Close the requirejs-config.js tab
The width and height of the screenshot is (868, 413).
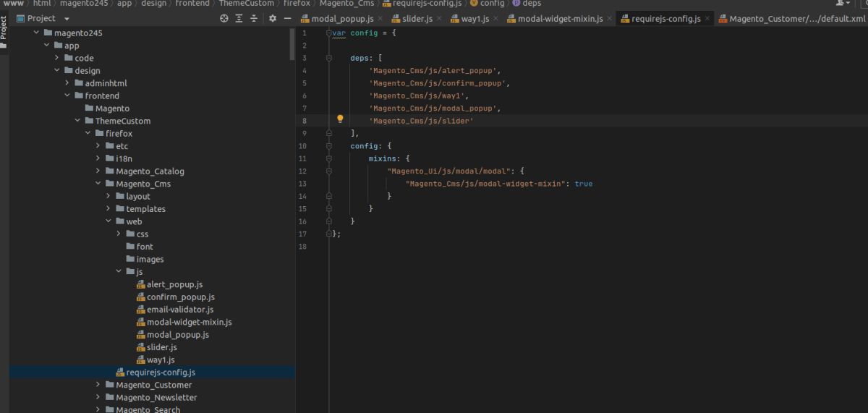706,19
